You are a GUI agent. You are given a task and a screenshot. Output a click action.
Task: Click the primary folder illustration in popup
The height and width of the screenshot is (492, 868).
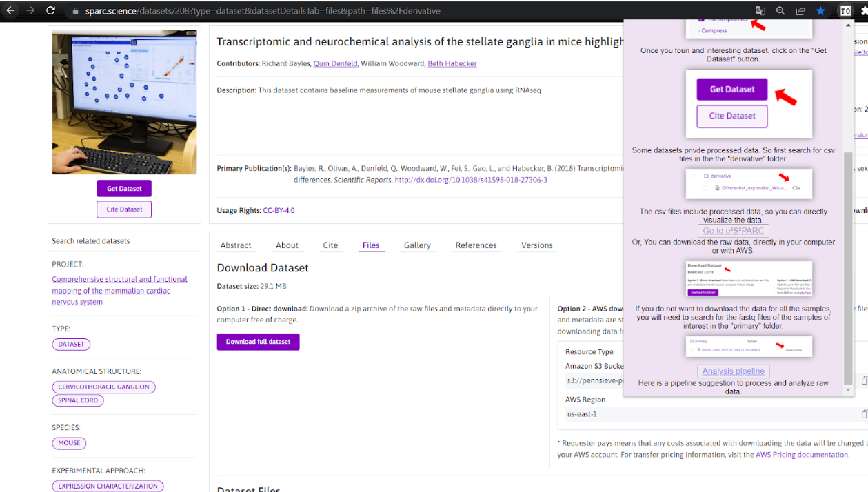pos(749,346)
